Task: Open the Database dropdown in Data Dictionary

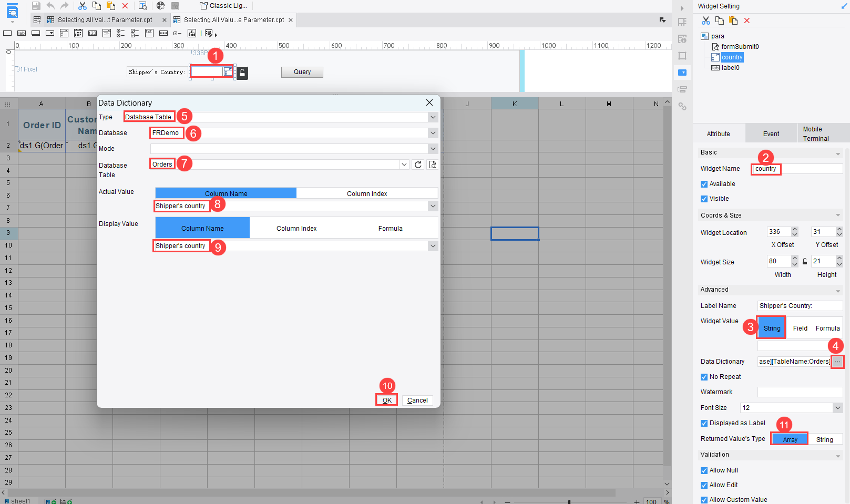Action: coord(433,133)
